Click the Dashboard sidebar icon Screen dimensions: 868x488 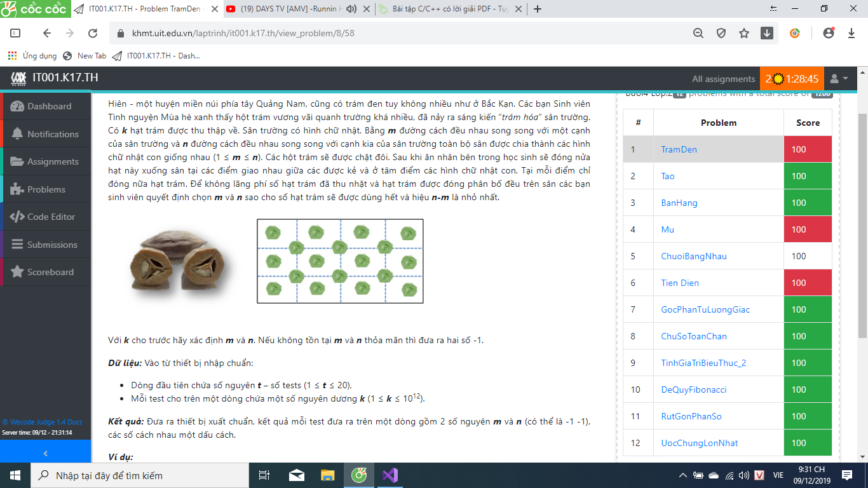pos(17,107)
